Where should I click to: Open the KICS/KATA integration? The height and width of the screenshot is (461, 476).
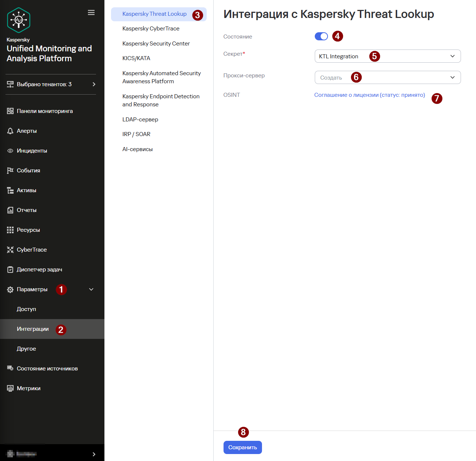pyautogui.click(x=136, y=58)
